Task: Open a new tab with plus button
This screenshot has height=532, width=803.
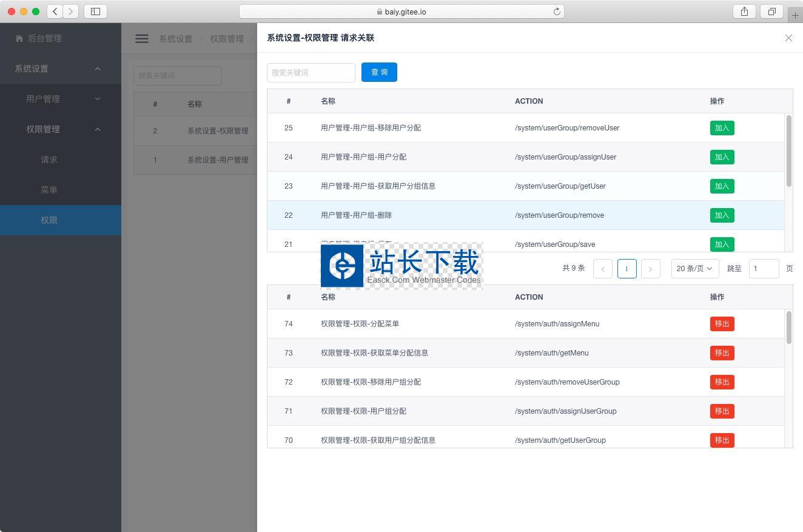Action: [795, 15]
